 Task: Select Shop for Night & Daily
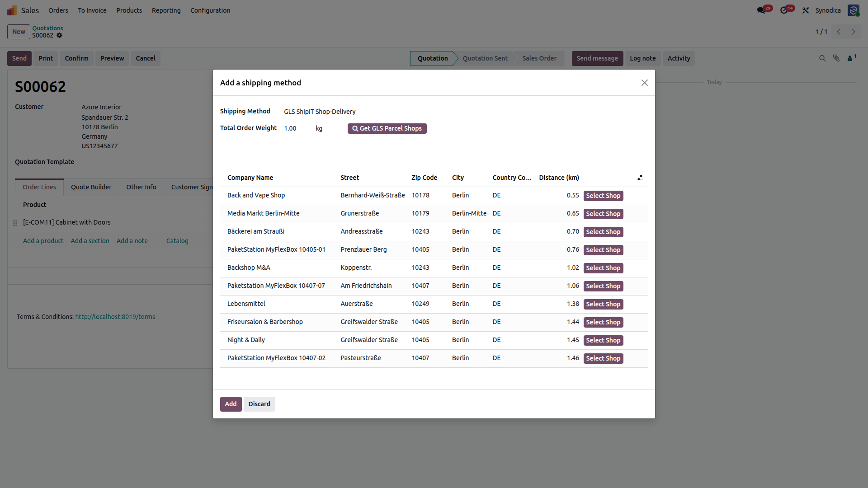tap(603, 340)
